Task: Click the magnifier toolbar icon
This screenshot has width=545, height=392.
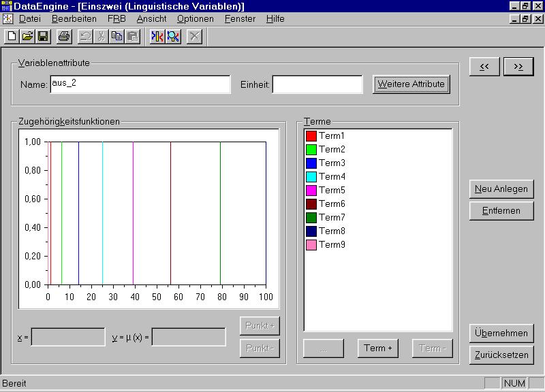Action: click(x=173, y=36)
